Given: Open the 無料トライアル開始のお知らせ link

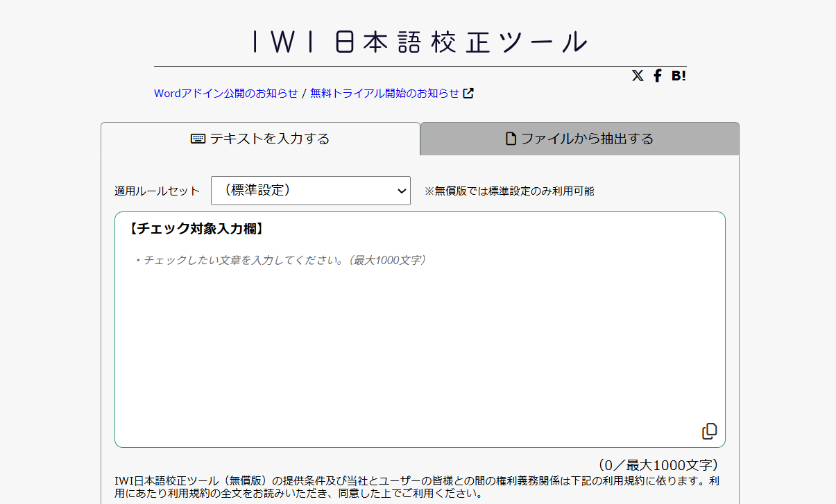Looking at the screenshot, I should point(385,93).
